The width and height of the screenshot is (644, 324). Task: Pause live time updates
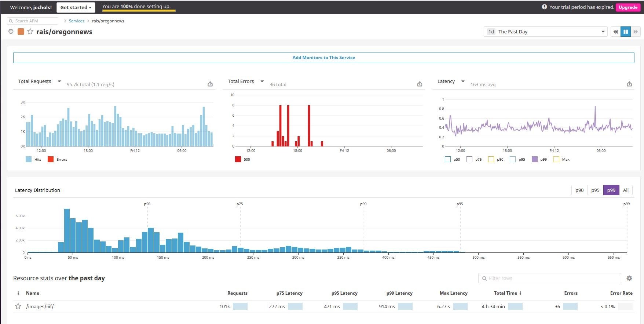pos(626,32)
